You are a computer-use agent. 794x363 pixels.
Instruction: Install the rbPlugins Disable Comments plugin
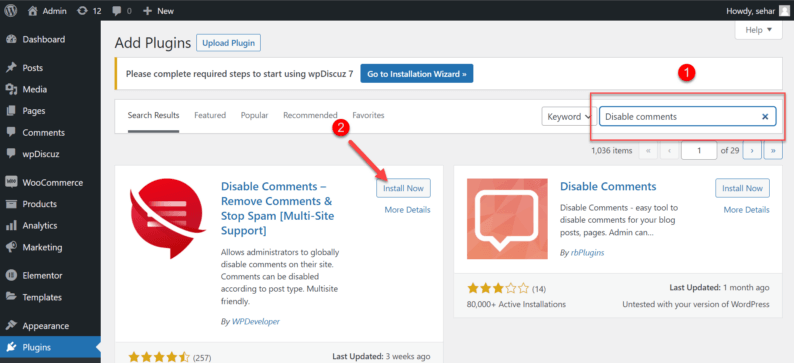pyautogui.click(x=742, y=188)
